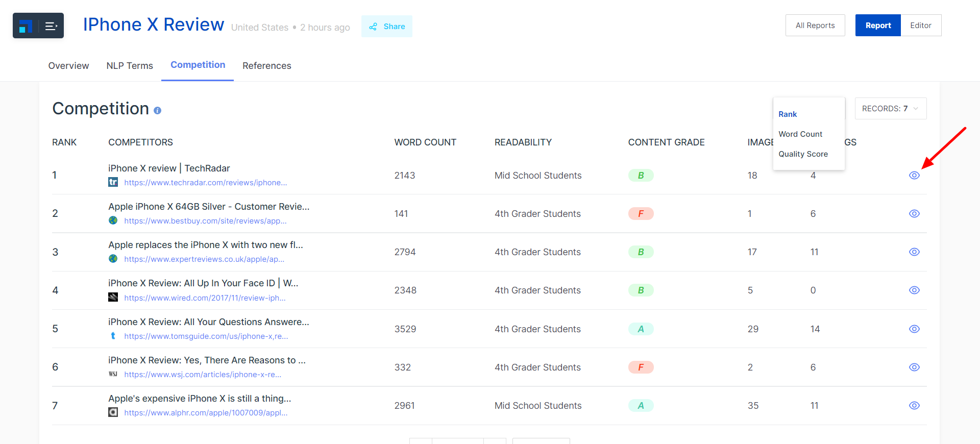Select Quality Score sort option
Viewport: 980px width, 444px height.
[803, 154]
